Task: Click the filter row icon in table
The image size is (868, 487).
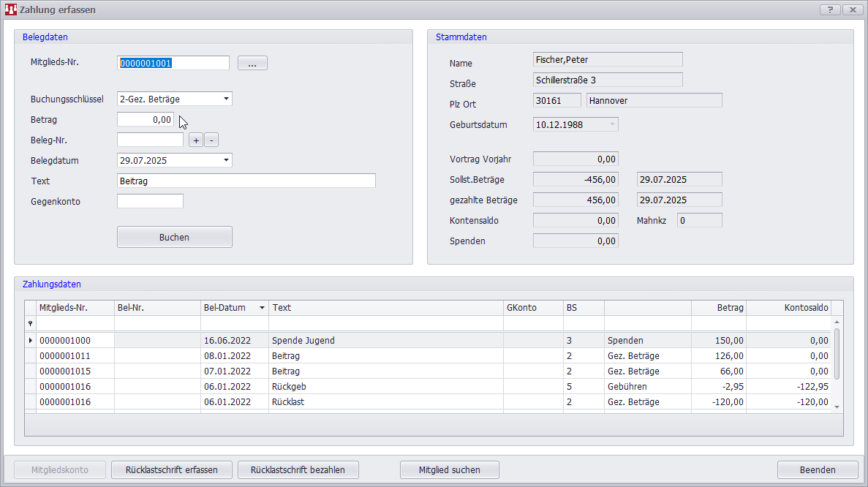Action: coord(30,323)
